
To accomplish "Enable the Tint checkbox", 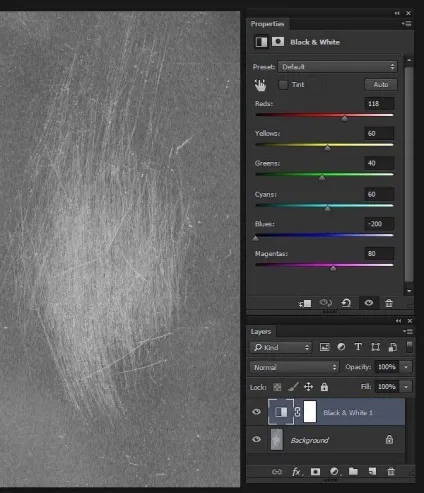I will point(283,85).
